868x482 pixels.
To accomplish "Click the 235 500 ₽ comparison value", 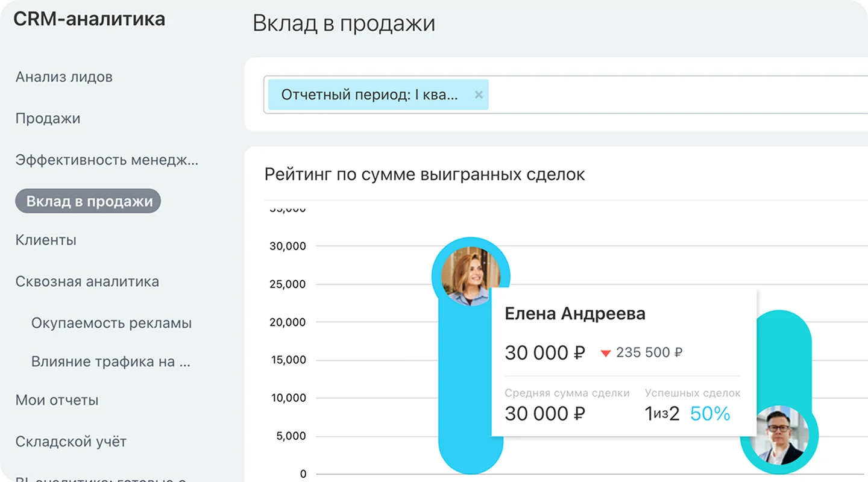I will click(649, 352).
